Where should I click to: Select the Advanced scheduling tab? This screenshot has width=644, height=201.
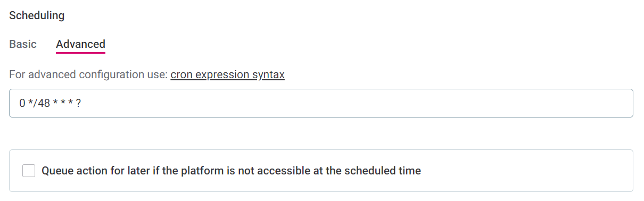click(x=80, y=44)
